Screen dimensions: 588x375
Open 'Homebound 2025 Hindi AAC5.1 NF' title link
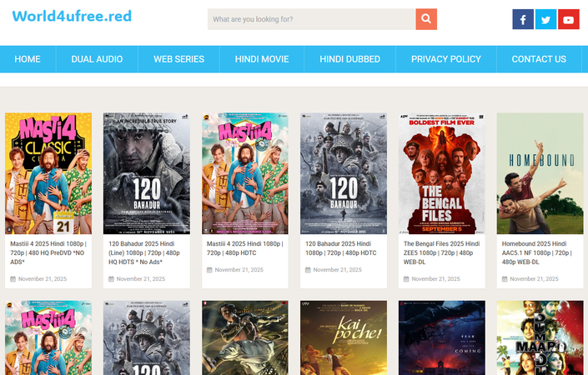click(537, 252)
